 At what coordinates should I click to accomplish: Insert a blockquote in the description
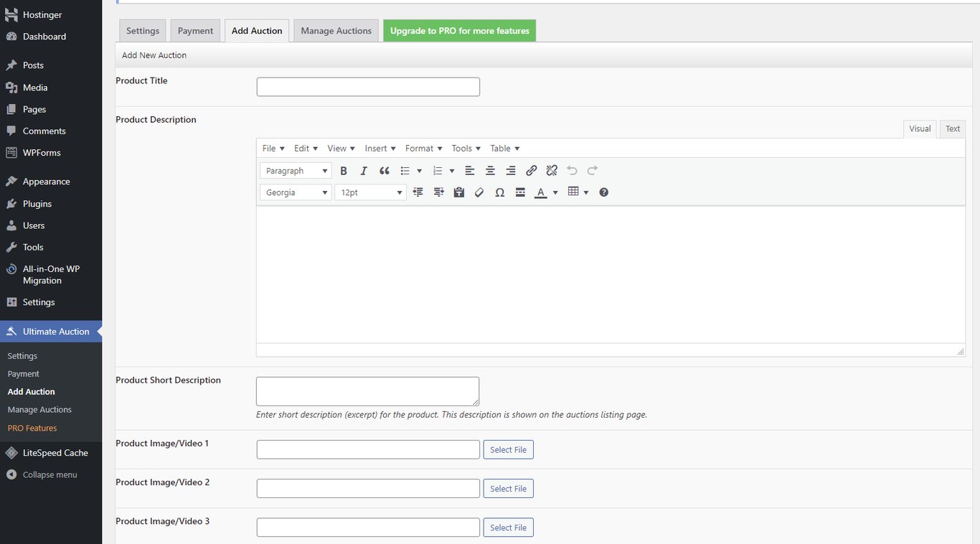(384, 170)
